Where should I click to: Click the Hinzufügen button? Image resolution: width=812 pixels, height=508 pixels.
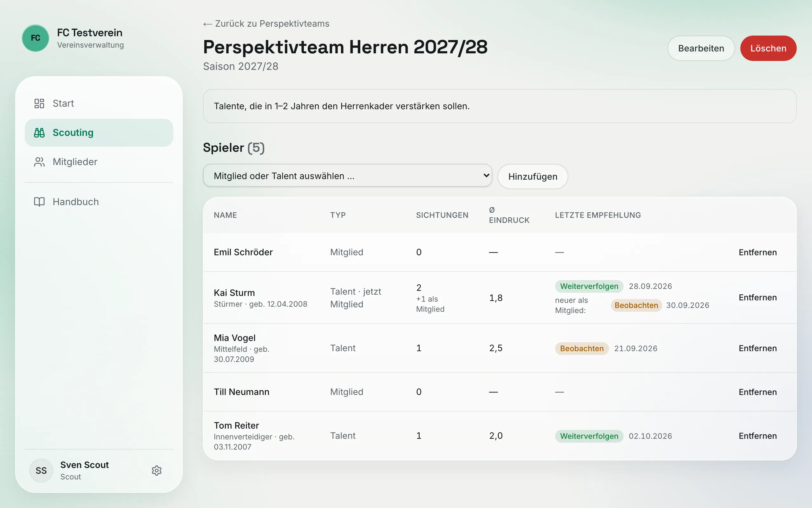point(533,177)
